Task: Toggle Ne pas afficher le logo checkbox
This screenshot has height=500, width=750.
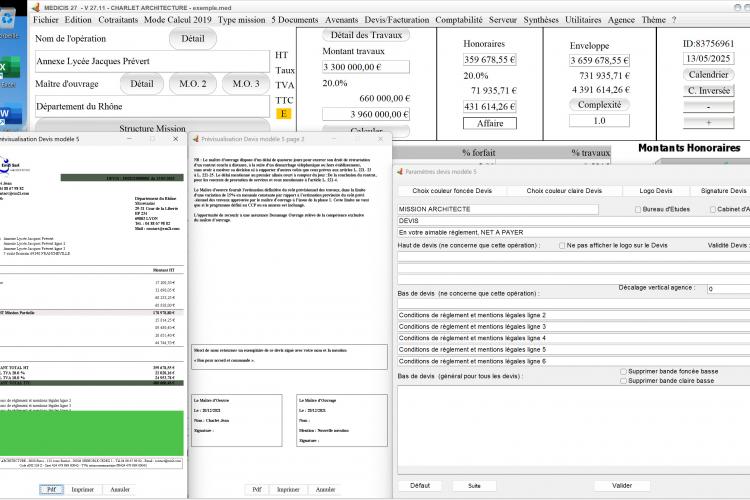Action: pyautogui.click(x=562, y=245)
